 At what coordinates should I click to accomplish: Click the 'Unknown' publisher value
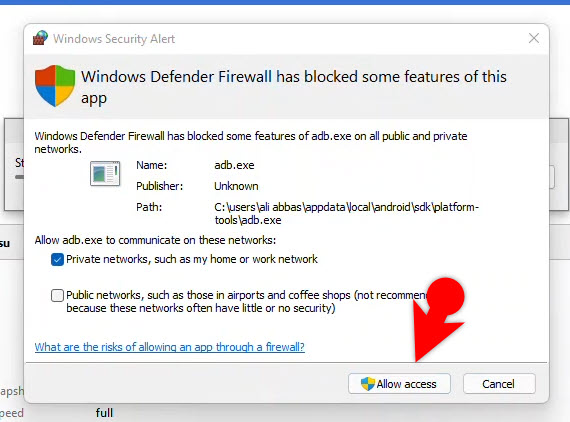click(236, 186)
